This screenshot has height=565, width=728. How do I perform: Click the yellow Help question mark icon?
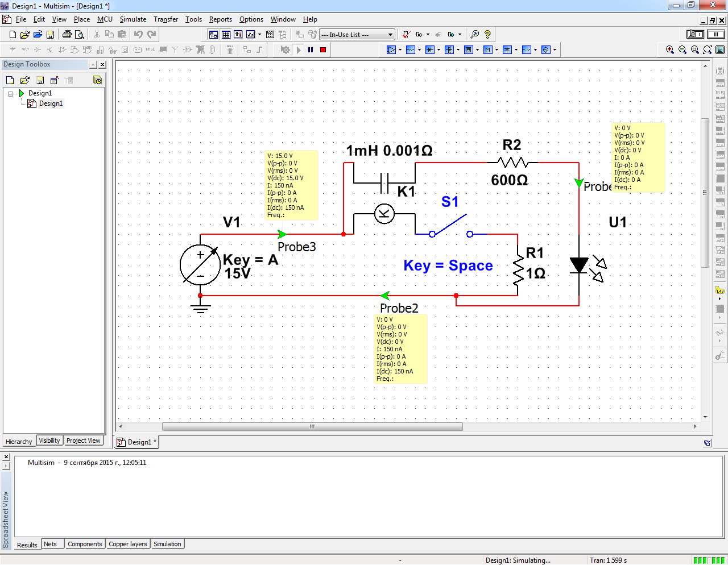[x=487, y=35]
